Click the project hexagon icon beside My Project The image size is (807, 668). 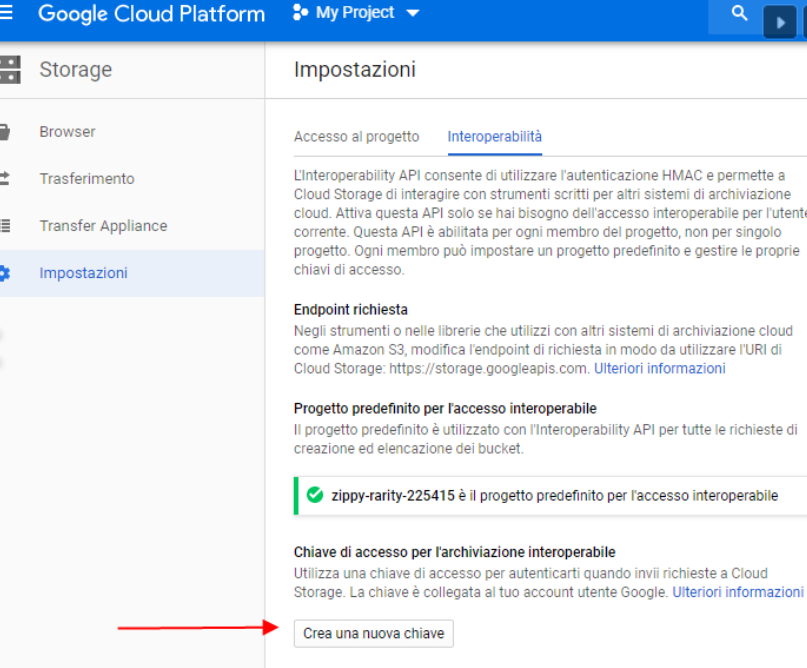[x=300, y=13]
